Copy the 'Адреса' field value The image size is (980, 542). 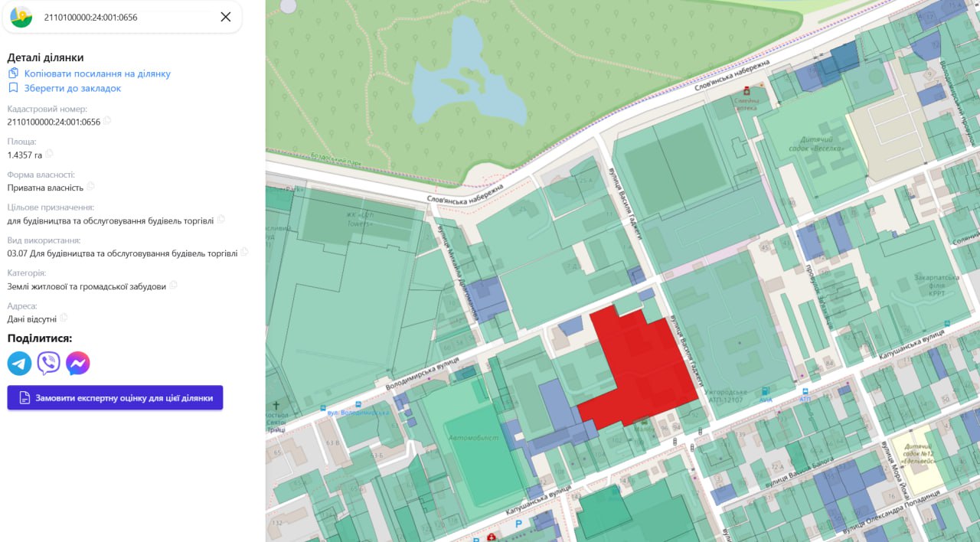click(64, 318)
